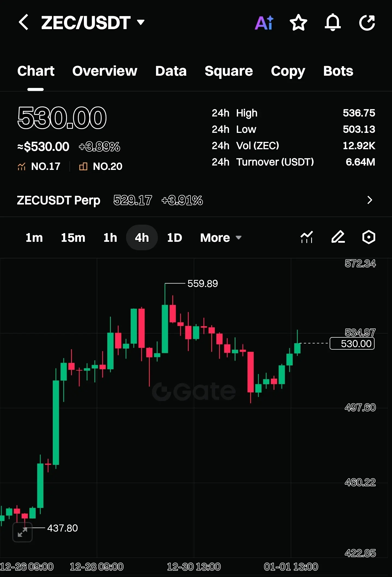This screenshot has height=577, width=392.
Task: Tap the 12-26 09:00 time axis label
Action: coord(27,567)
